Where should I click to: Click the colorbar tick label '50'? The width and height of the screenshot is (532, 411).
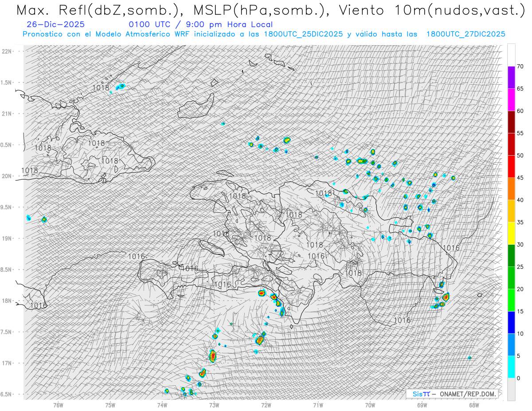[x=520, y=156]
